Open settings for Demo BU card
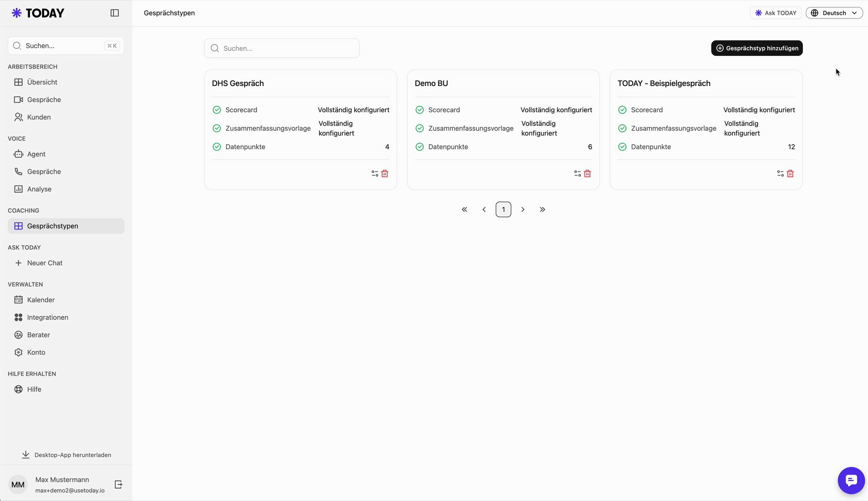The height and width of the screenshot is (501, 868). tap(577, 173)
